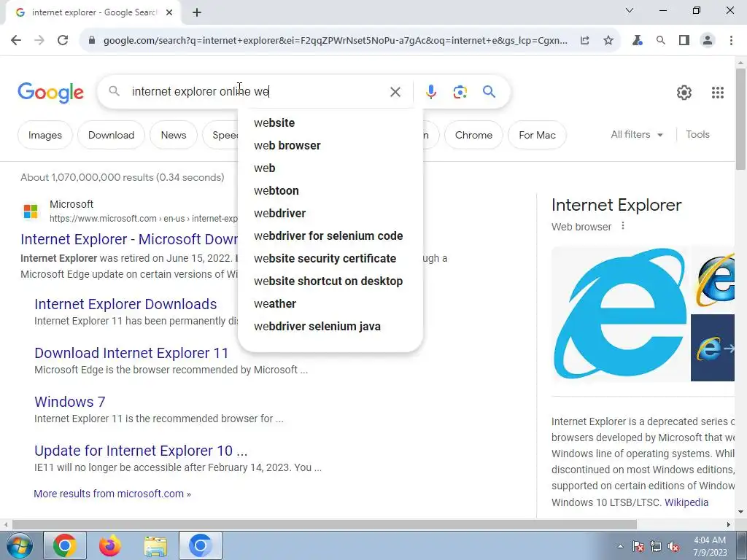Image resolution: width=747 pixels, height=560 pixels.
Task: Open site security lock info
Action: click(x=92, y=41)
